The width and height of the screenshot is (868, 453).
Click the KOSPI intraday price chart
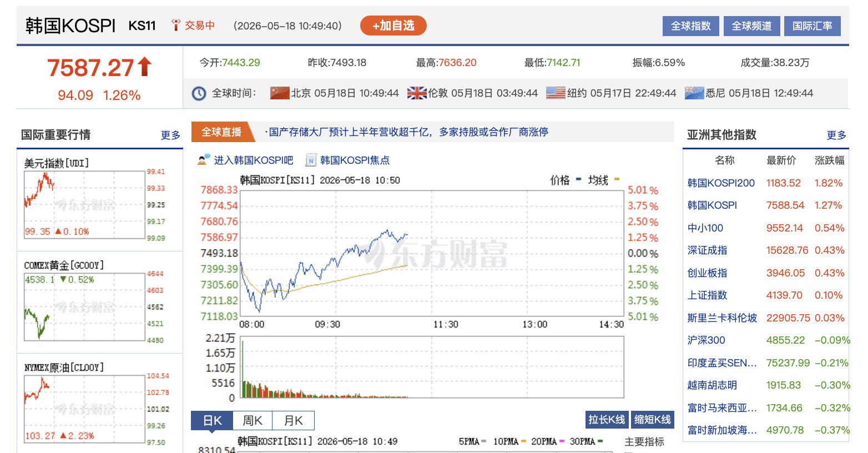(x=432, y=253)
